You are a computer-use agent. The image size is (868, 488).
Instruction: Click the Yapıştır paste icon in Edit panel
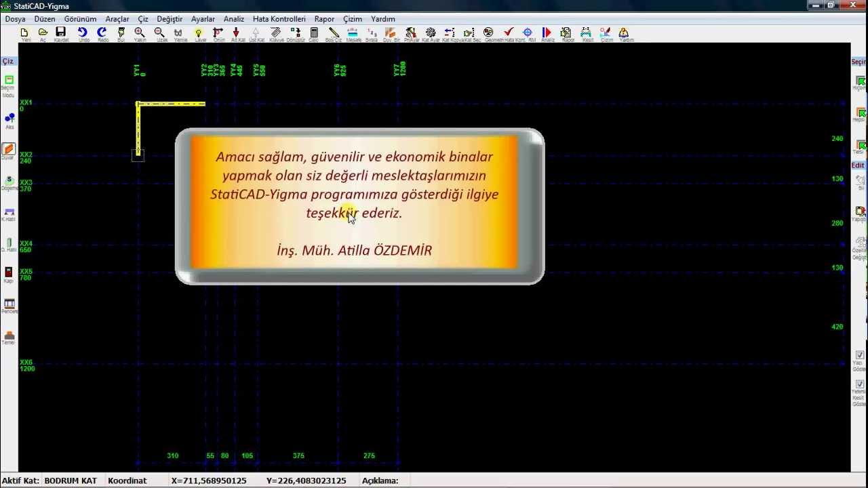coord(861,214)
